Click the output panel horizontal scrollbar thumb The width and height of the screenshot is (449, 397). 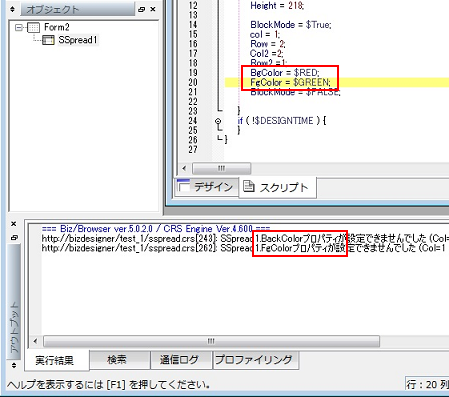point(211,341)
